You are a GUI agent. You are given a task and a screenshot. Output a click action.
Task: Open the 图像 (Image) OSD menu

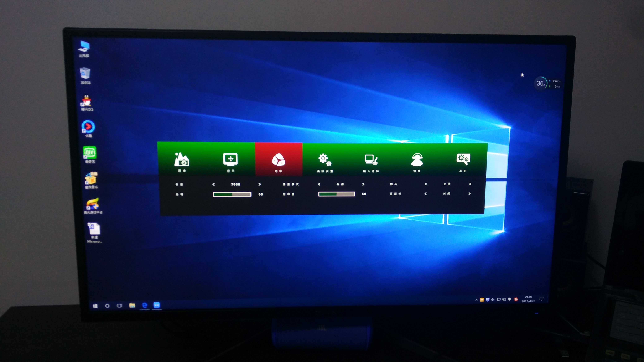(x=182, y=160)
